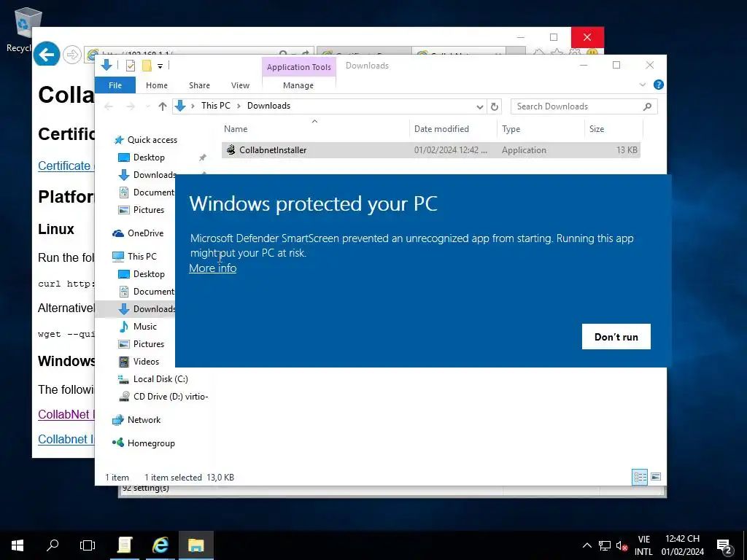747x560 pixels.
Task: Open Internet Explorer from the taskbar
Action: (x=160, y=545)
